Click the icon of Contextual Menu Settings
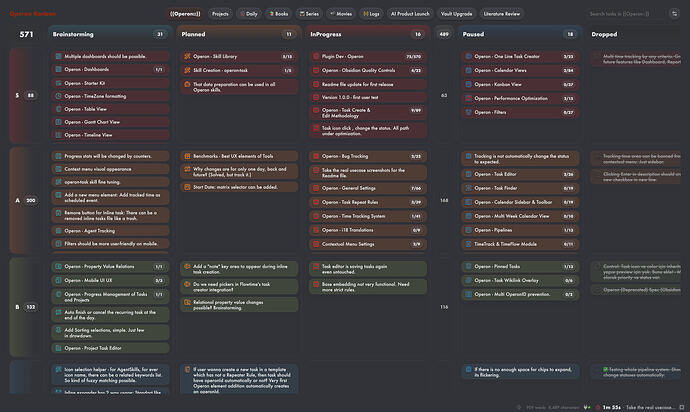Screen dimensions: 690x412 click(316, 244)
